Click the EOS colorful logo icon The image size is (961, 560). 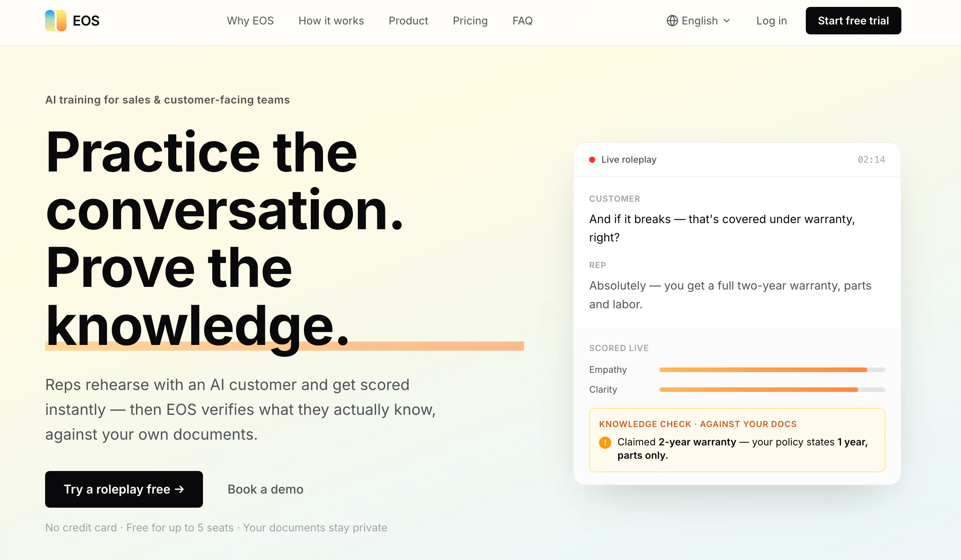56,21
